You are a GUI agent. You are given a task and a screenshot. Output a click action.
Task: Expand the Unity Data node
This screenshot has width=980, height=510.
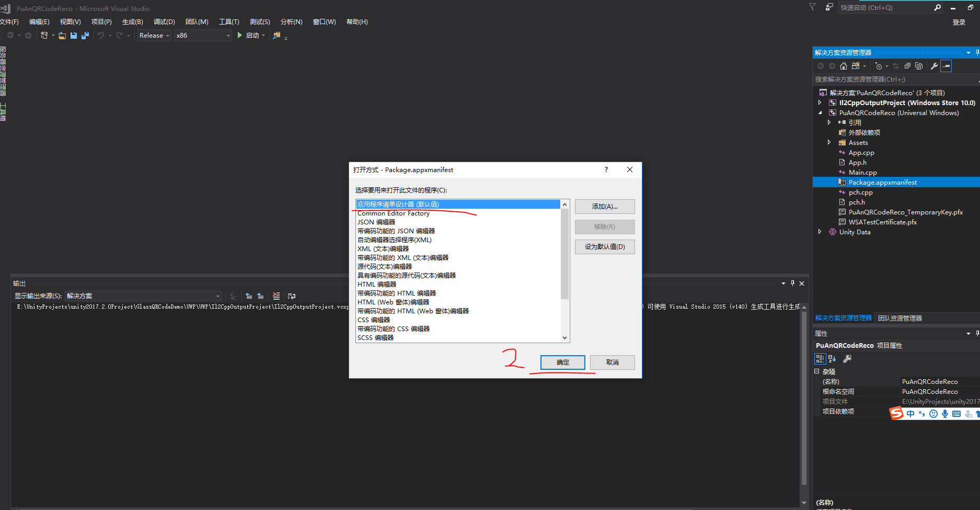tap(820, 232)
